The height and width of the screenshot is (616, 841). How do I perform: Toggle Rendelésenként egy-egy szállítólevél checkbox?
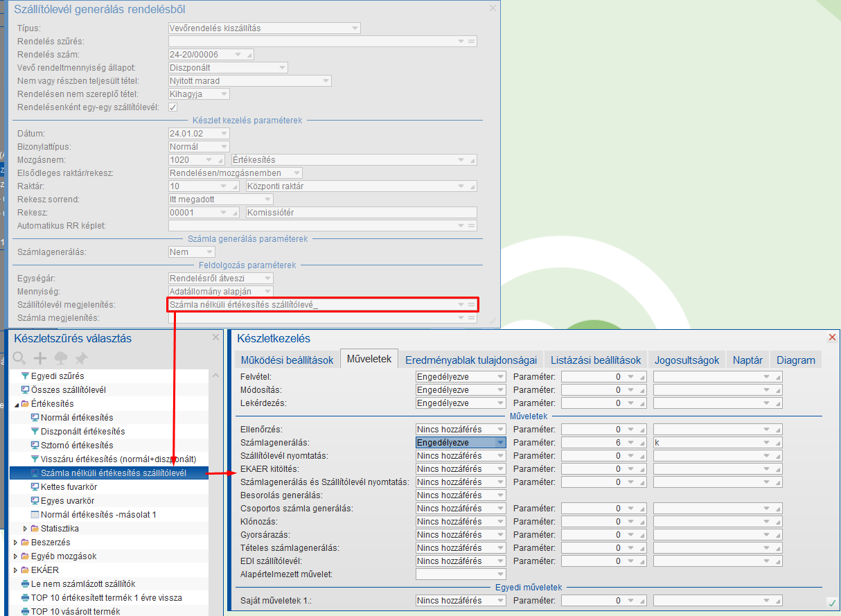(173, 107)
